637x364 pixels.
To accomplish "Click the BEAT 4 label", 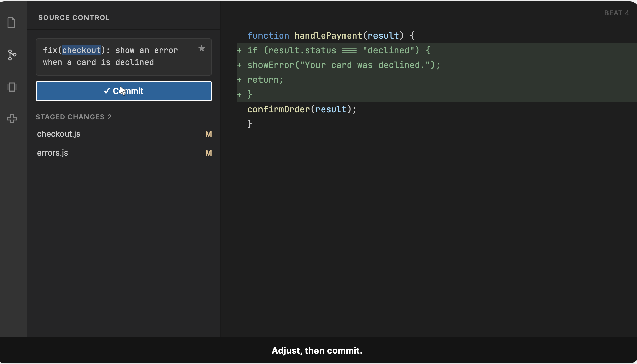I will pyautogui.click(x=617, y=13).
